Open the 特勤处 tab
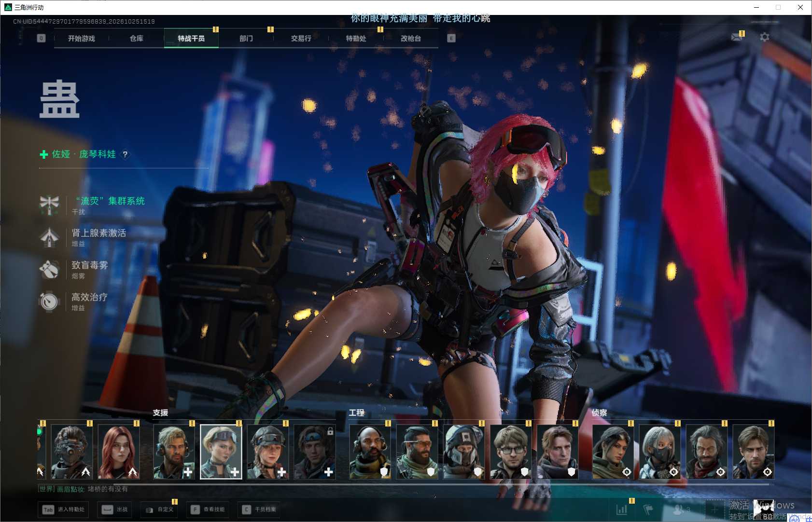The width and height of the screenshot is (812, 522). click(356, 38)
